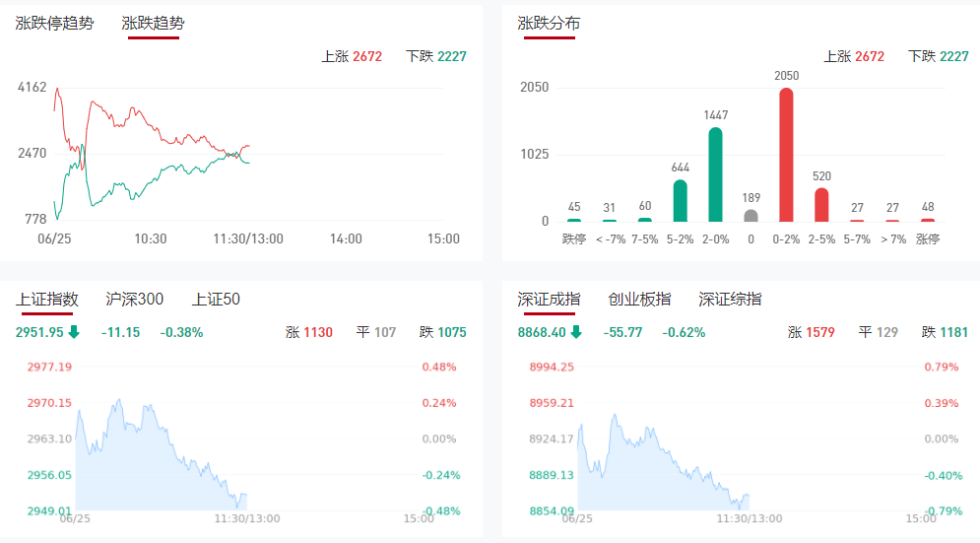Click the 涨 1579 count
The image size is (980, 543).
click(812, 332)
